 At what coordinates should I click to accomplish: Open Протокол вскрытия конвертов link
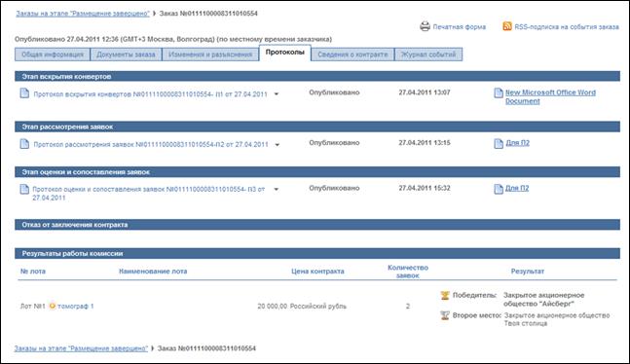click(x=150, y=94)
